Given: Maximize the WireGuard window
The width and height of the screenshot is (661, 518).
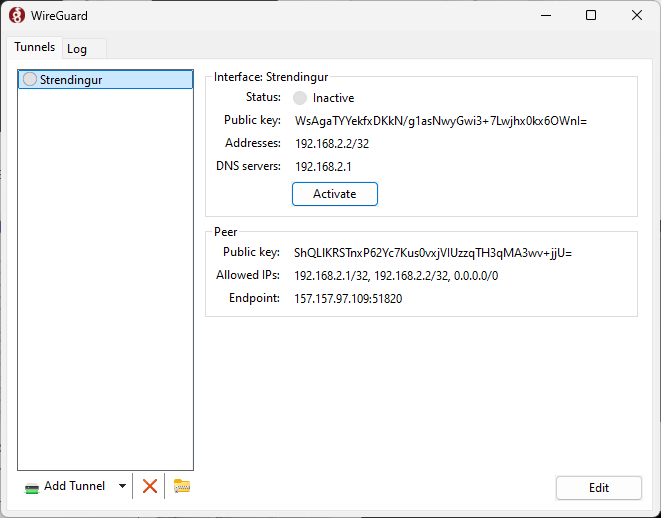Looking at the screenshot, I should coord(591,15).
